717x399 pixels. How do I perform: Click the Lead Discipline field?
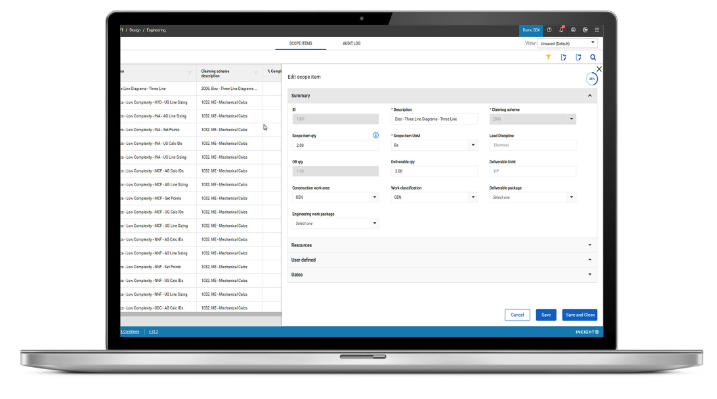[532, 145]
